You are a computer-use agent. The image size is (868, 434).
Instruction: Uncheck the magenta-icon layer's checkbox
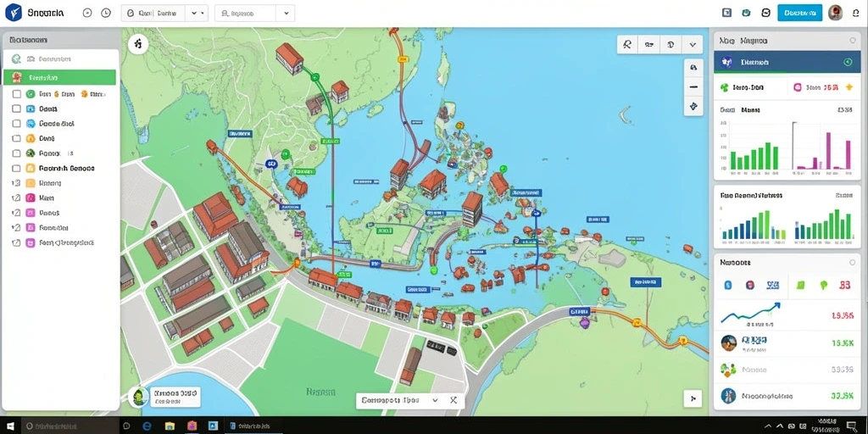(x=16, y=198)
